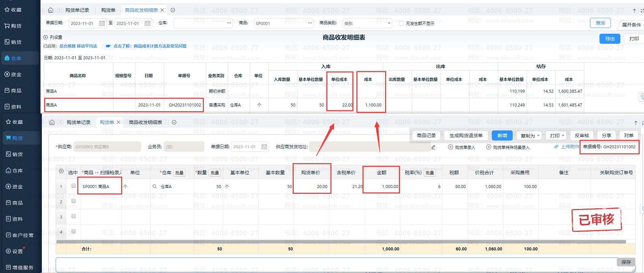Screen dimensions: 644x273
Task: Open tab list circle-arrow in top tab bar
Action: pos(173,10)
